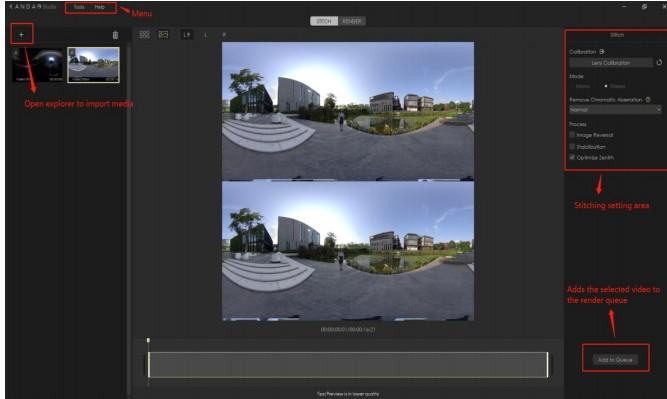Enable the Image Reversal checkbox
The width and height of the screenshot is (667, 399).
click(x=572, y=135)
